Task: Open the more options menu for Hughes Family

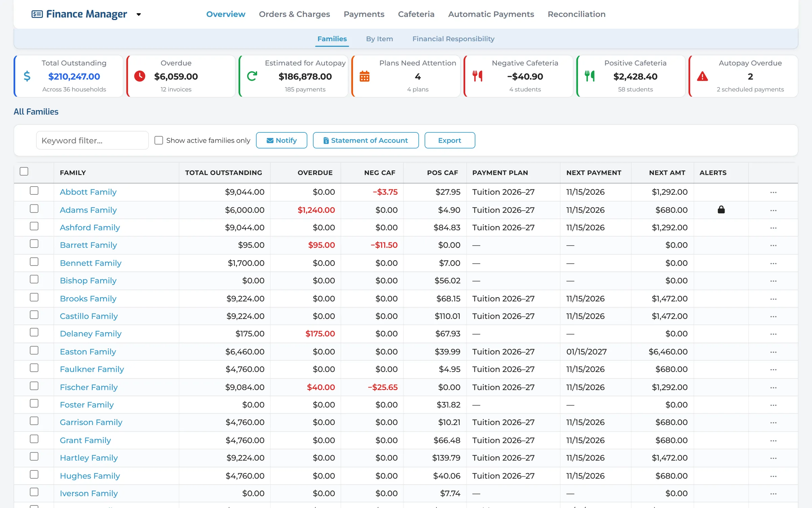Action: tap(773, 476)
